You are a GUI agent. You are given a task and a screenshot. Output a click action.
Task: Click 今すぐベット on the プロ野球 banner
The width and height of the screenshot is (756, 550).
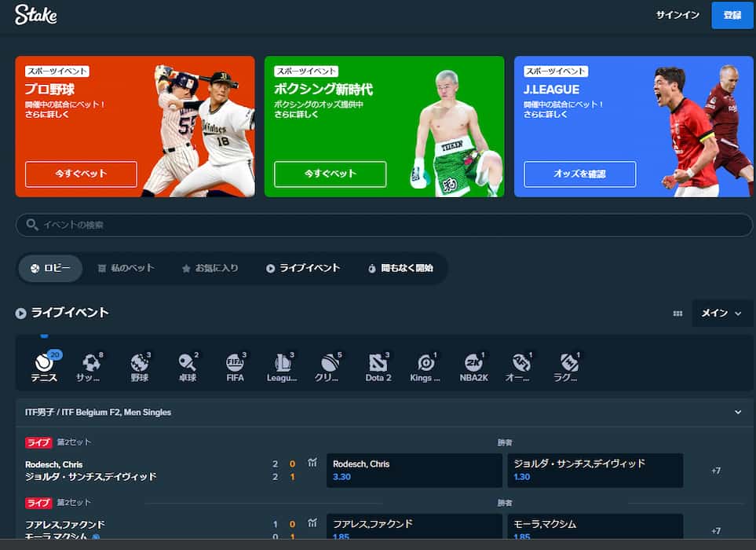[81, 174]
